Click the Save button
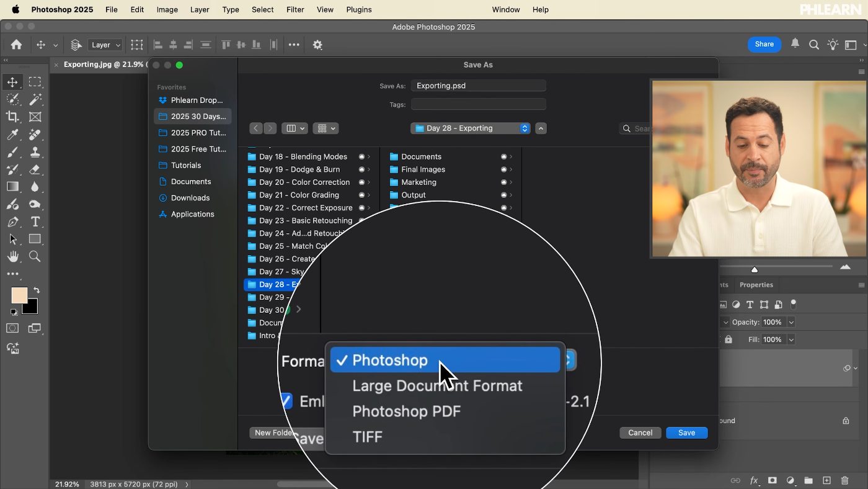 point(686,433)
